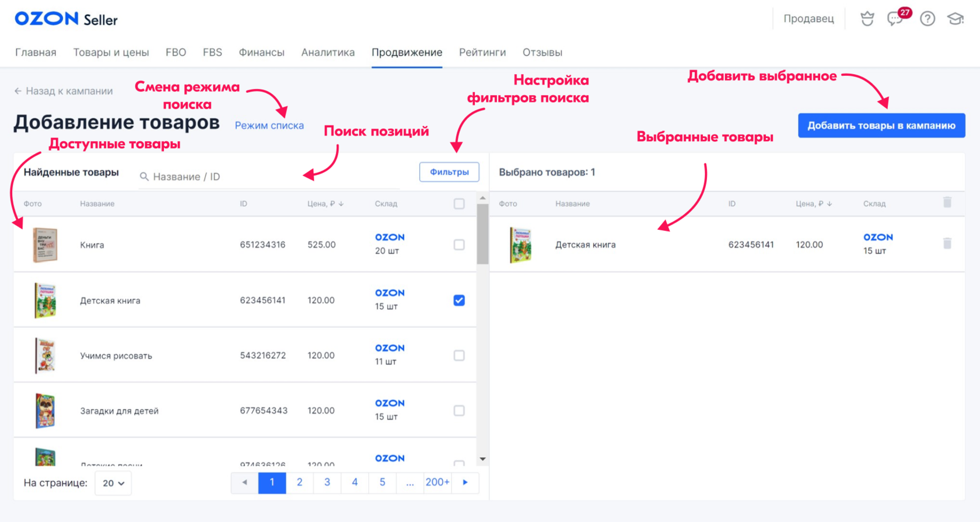Open the help question mark icon

[928, 19]
